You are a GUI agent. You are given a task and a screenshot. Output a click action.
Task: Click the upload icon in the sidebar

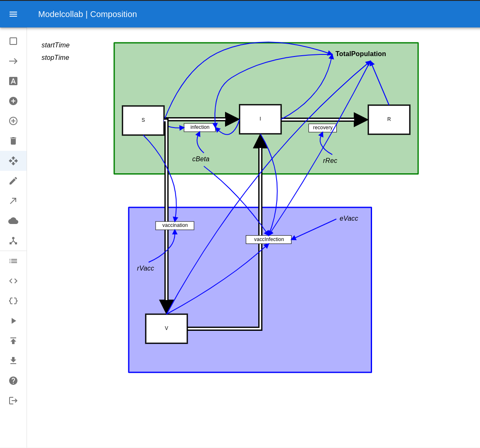(13, 340)
